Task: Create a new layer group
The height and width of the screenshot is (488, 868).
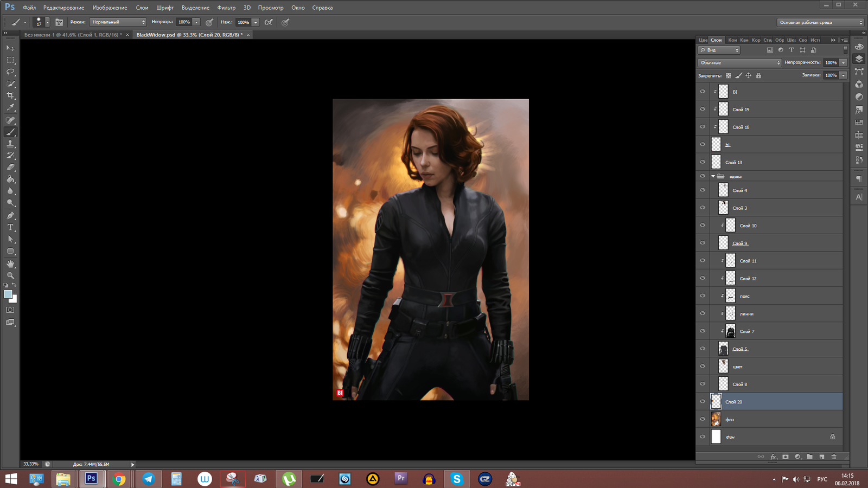Action: pyautogui.click(x=809, y=457)
